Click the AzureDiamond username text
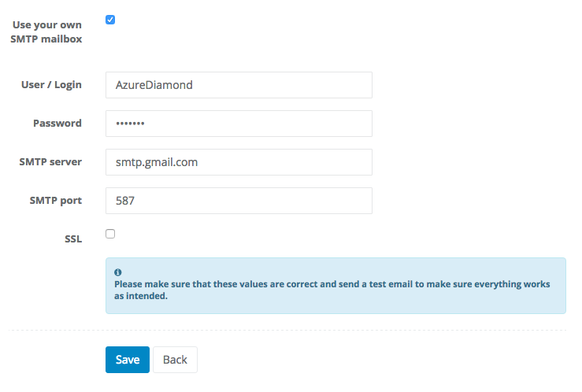 [154, 85]
